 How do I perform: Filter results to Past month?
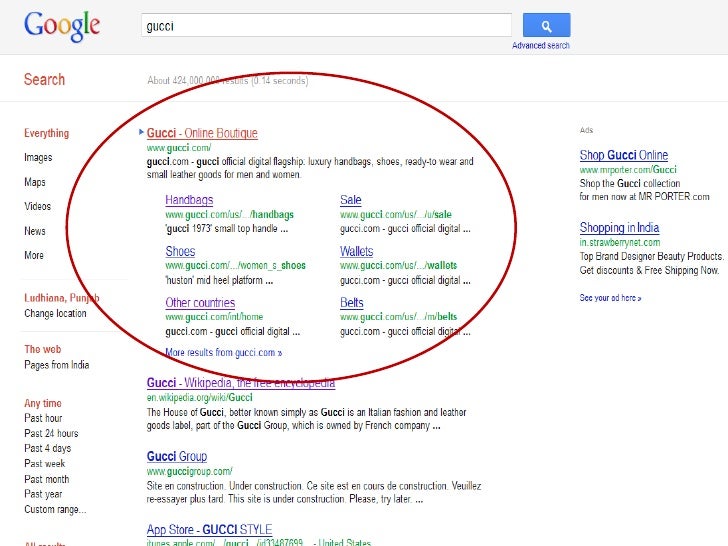(x=46, y=479)
